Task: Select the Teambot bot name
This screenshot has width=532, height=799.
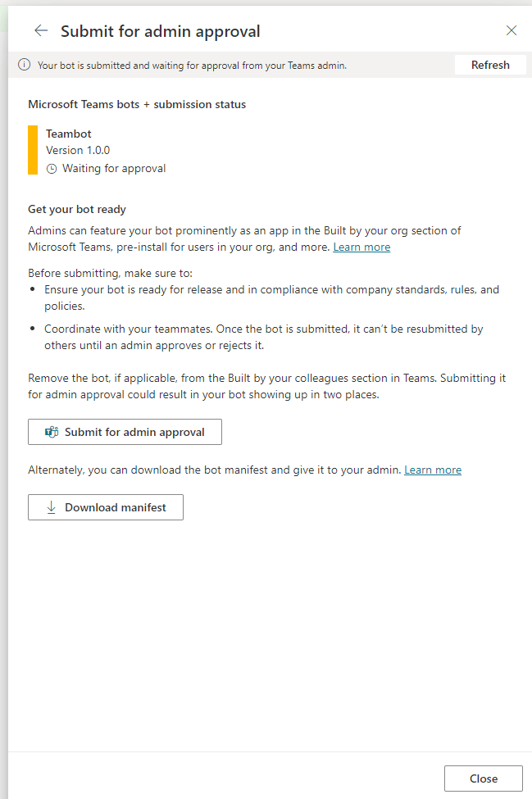Action: (x=69, y=134)
